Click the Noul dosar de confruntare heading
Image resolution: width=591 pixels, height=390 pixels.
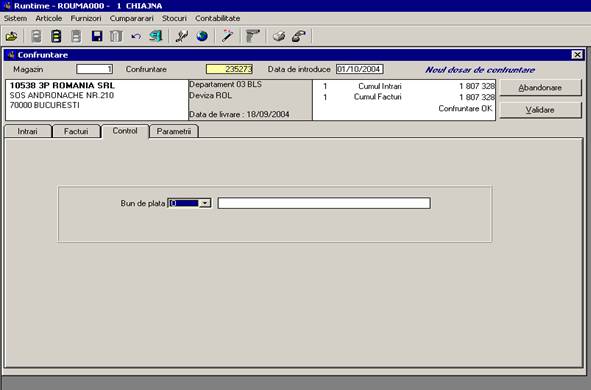tap(480, 70)
